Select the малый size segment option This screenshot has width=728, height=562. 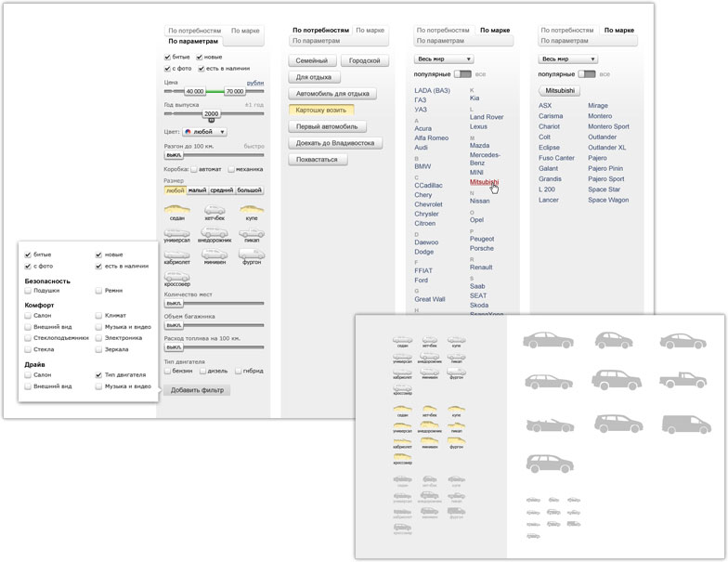(197, 190)
